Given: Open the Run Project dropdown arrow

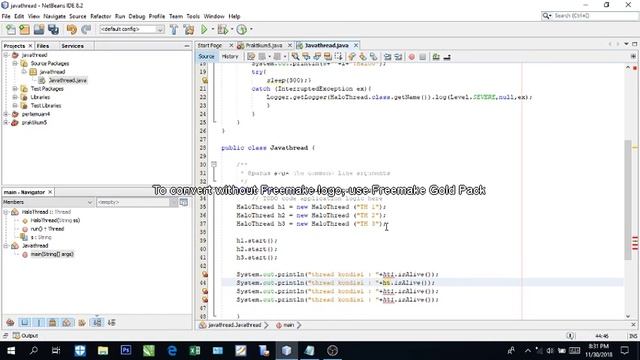Looking at the screenshot, I should tap(212, 29).
